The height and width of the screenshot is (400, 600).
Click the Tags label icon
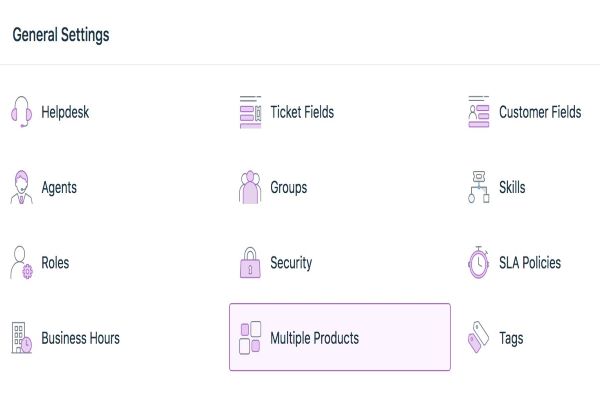(x=479, y=339)
